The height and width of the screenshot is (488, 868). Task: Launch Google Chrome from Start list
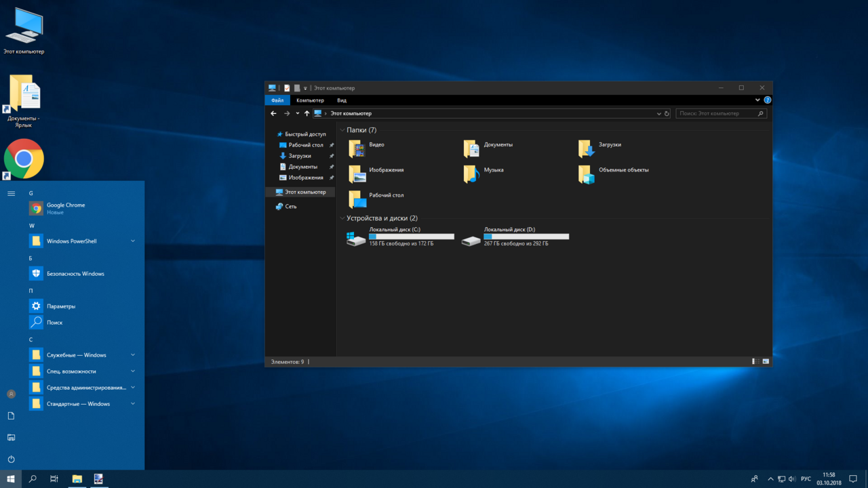pyautogui.click(x=84, y=208)
